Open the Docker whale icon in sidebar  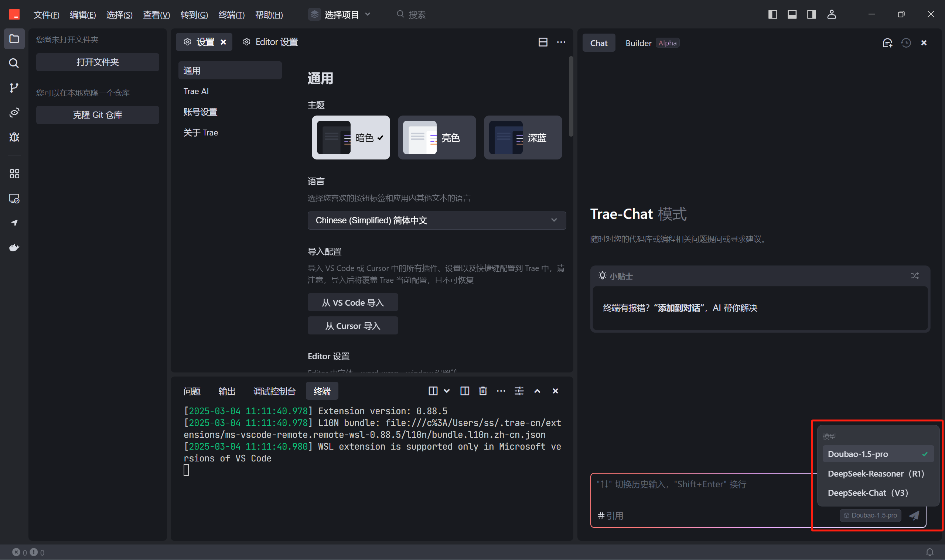(14, 248)
